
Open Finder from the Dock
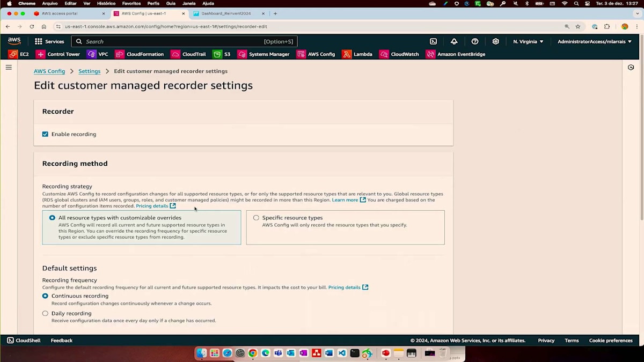pos(201,353)
